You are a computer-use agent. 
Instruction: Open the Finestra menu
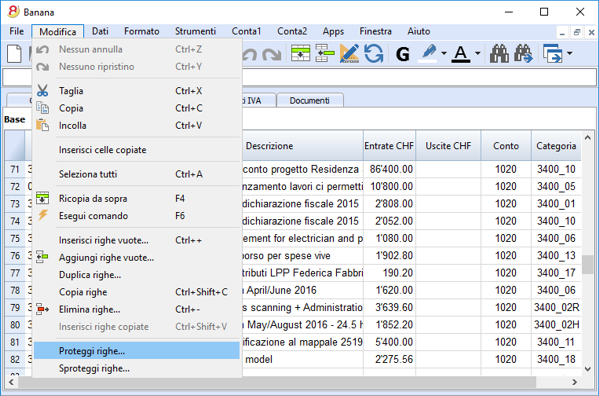(375, 31)
